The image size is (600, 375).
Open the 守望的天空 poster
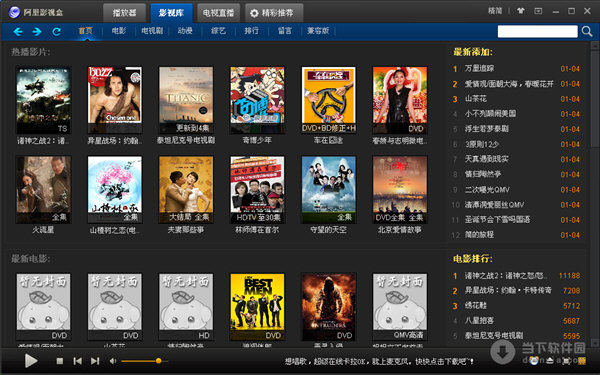[329, 189]
